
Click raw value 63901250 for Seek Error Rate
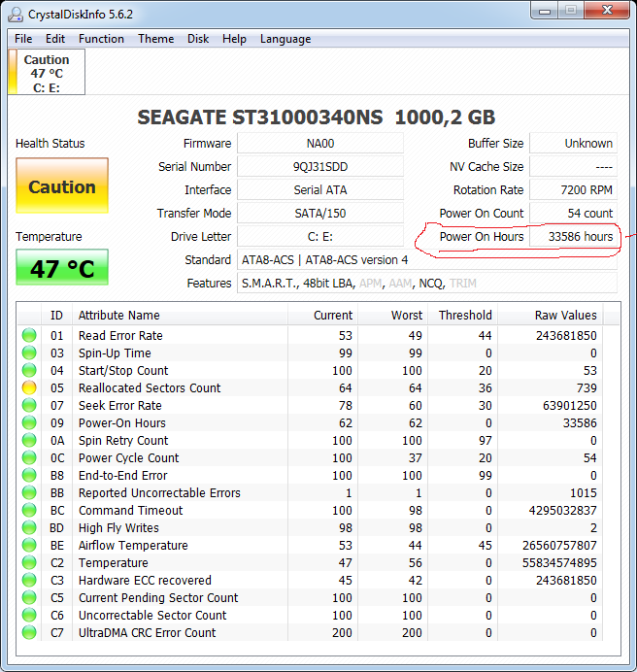pos(570,405)
